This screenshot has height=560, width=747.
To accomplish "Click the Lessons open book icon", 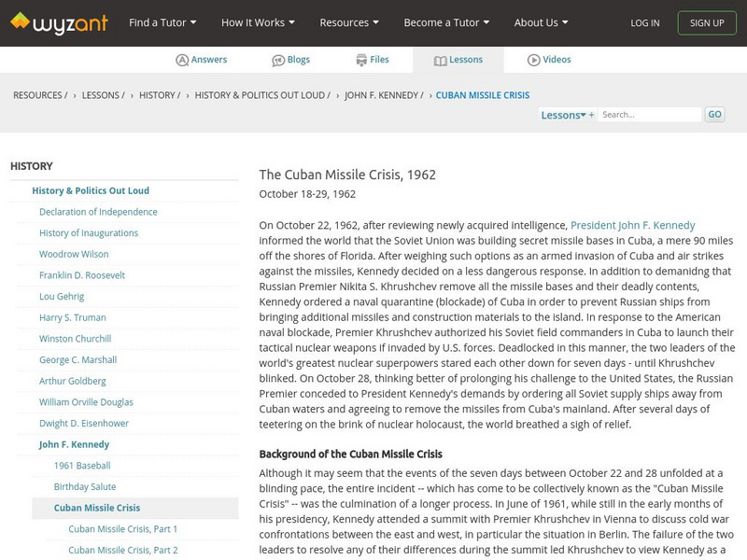I will [440, 61].
